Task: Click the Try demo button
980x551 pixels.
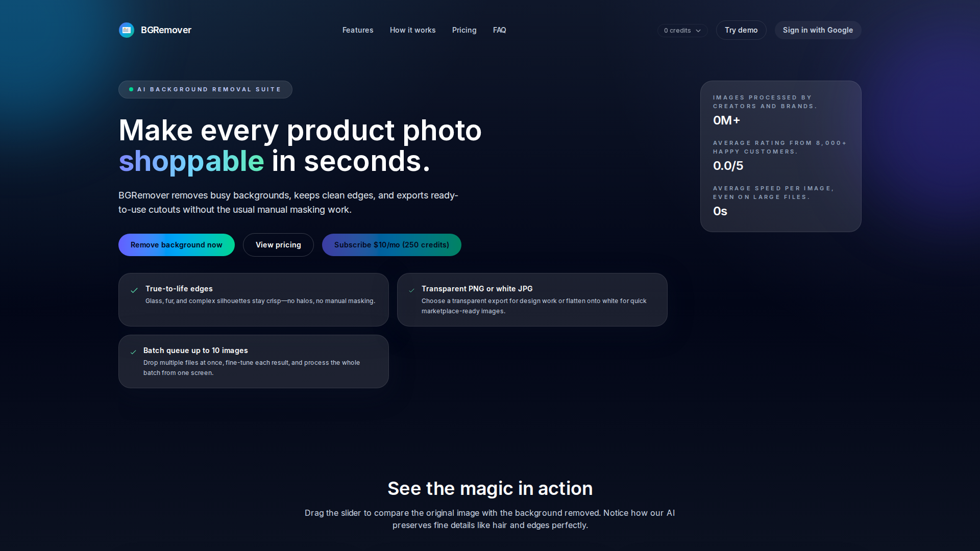Action: coord(741,30)
